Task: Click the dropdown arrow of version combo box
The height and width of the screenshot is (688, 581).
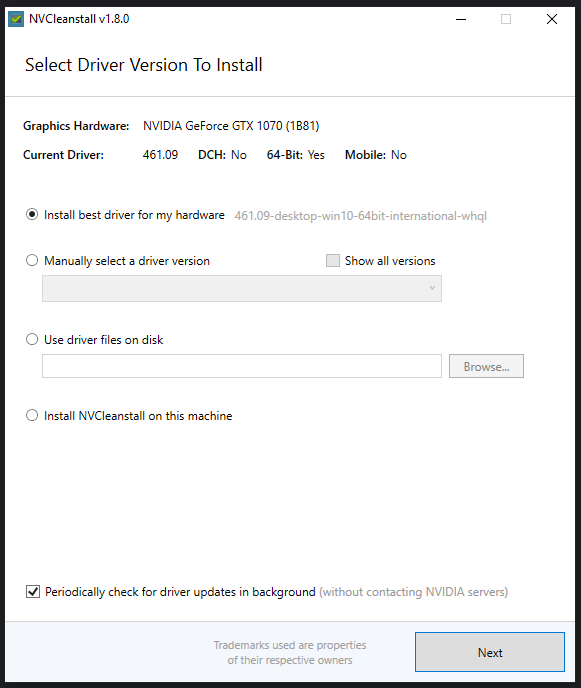Action: [x=432, y=288]
